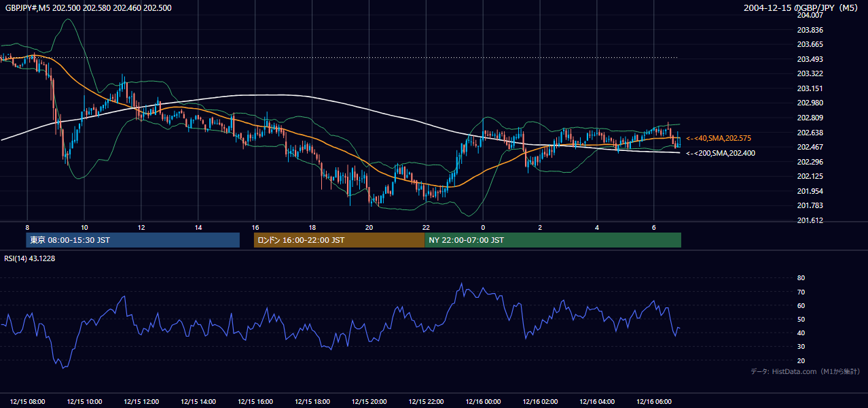The image size is (868, 408).
Task: Select the NY 22:00-07:00 JST session bar
Action: point(553,240)
